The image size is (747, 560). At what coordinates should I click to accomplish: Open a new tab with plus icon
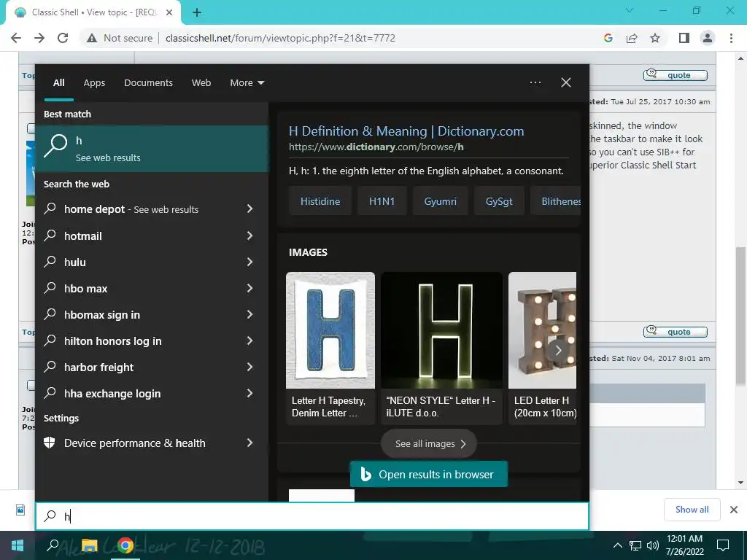(197, 12)
